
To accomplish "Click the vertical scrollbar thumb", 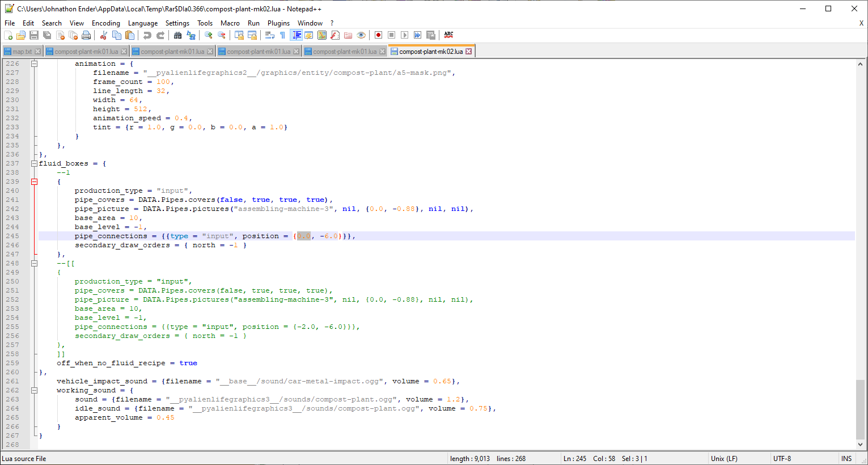I will [861, 408].
